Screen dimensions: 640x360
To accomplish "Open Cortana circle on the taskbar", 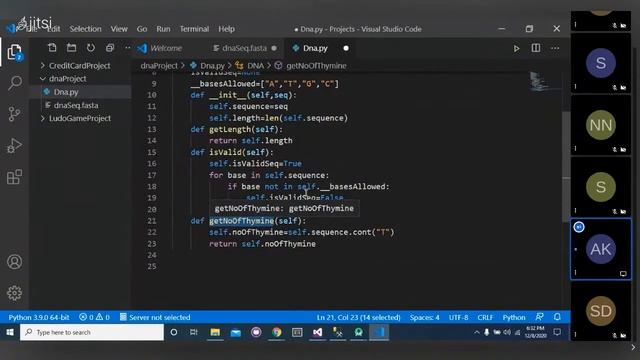I will [173, 332].
